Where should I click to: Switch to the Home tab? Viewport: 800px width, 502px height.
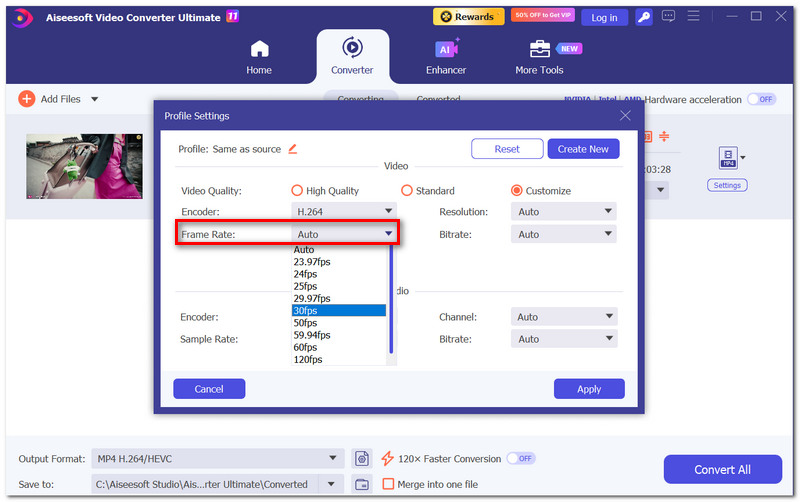[x=259, y=57]
